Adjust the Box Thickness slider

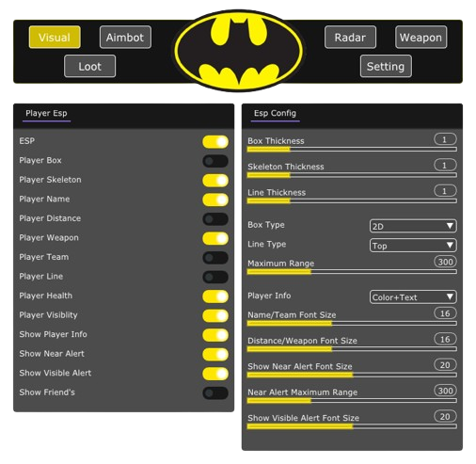[x=352, y=150]
